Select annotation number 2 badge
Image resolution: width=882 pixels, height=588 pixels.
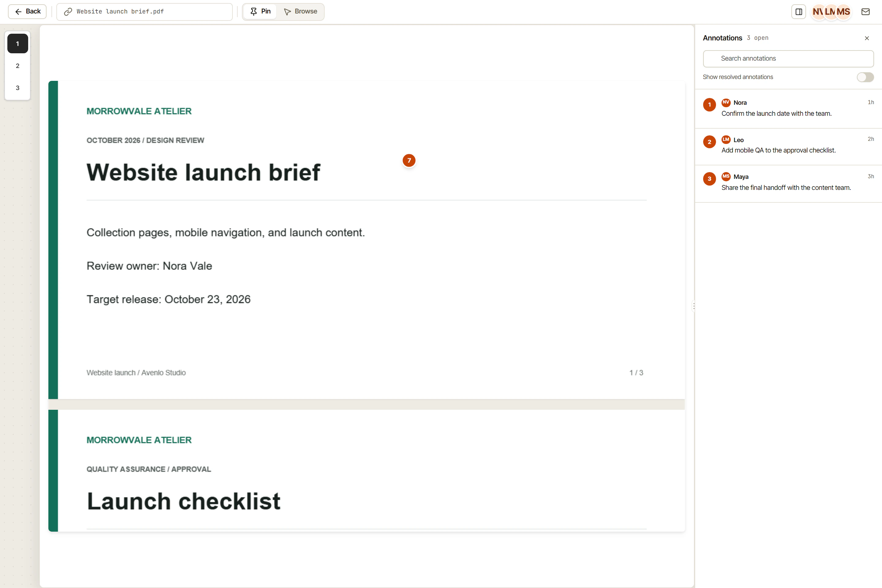point(710,142)
